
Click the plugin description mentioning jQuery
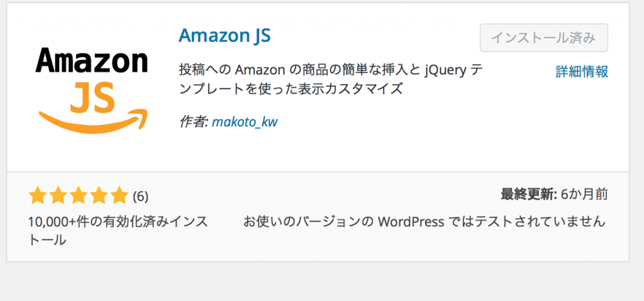pos(331,79)
